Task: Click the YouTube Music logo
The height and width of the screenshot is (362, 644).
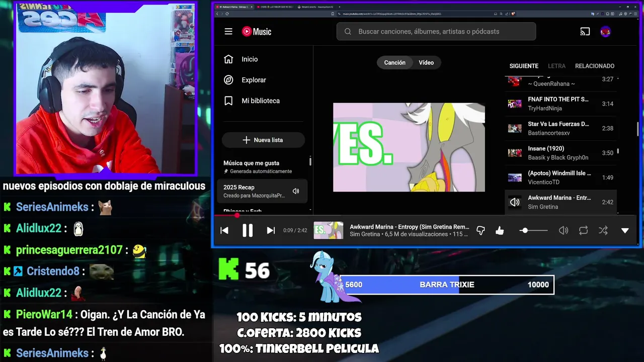Action: [257, 32]
